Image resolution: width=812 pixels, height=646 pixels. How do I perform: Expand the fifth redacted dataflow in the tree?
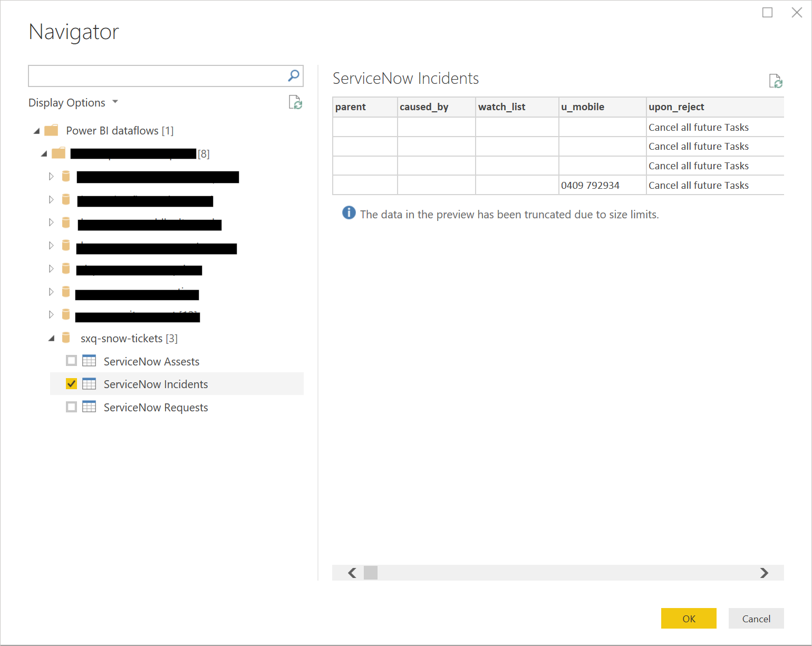point(51,268)
